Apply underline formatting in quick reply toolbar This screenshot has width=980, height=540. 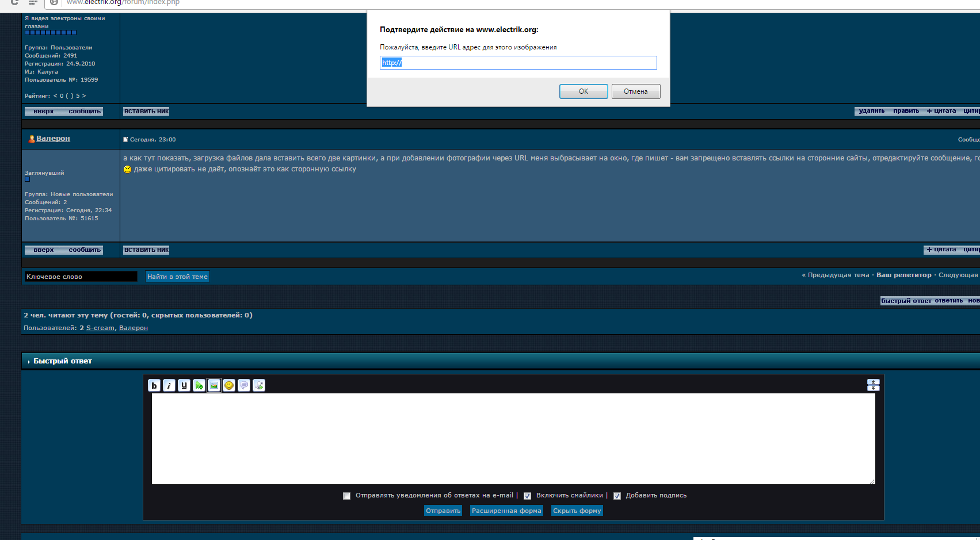(x=184, y=385)
